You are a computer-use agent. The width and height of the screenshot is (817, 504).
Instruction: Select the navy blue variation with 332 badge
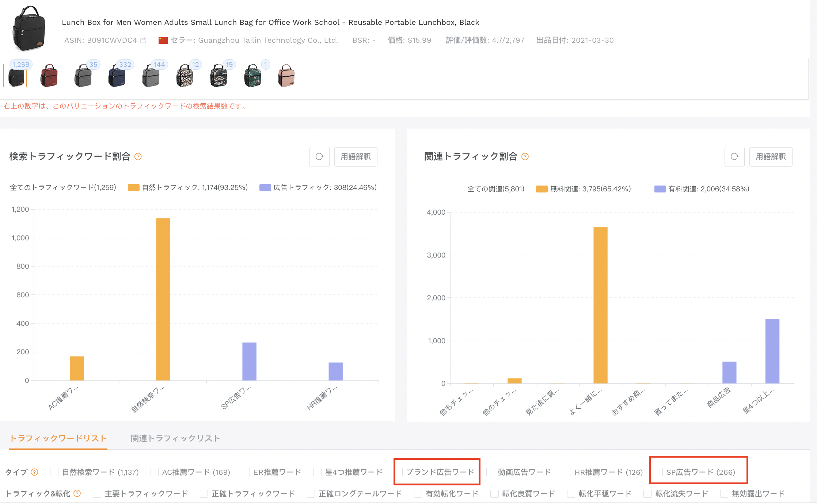(x=117, y=76)
